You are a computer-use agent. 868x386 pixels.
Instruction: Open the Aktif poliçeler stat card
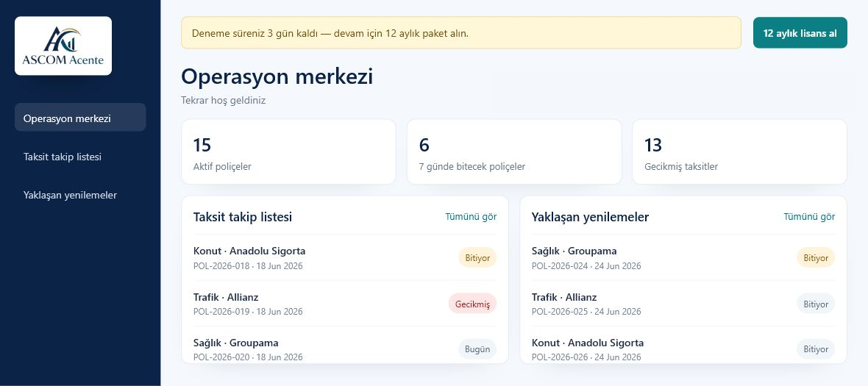tap(288, 151)
